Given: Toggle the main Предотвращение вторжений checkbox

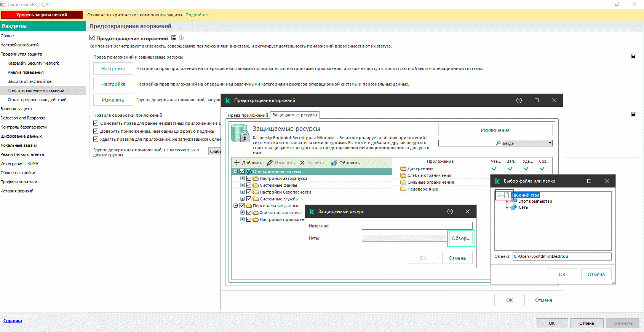Looking at the screenshot, I should [92, 38].
